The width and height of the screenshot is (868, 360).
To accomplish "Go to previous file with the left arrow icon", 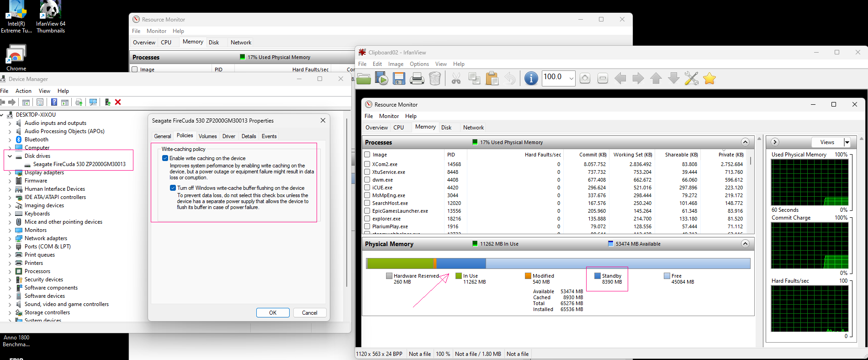I will point(620,78).
